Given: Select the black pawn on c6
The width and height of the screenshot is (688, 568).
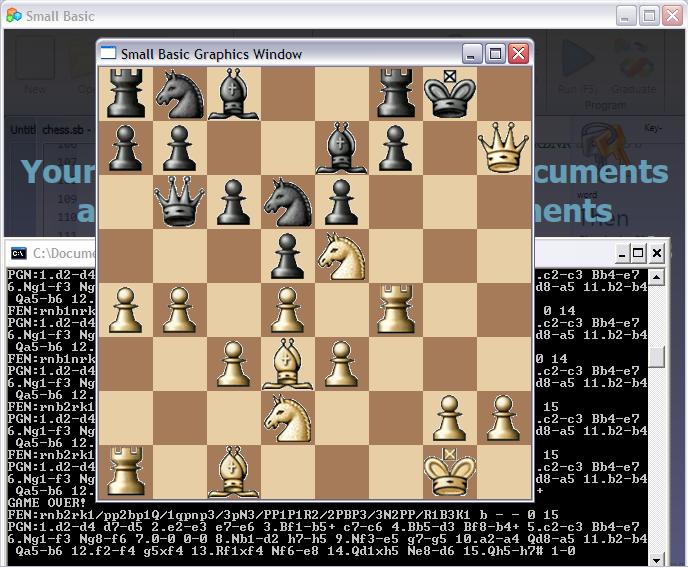Looking at the screenshot, I should 234,202.
